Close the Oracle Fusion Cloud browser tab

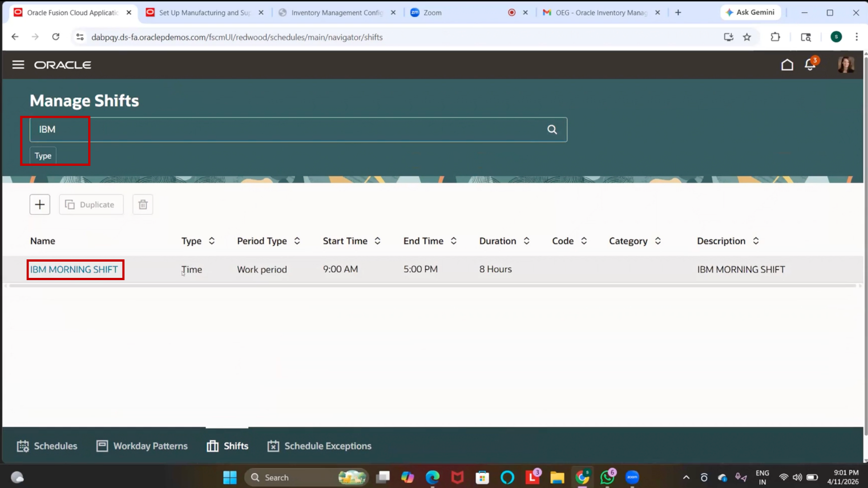tap(129, 13)
